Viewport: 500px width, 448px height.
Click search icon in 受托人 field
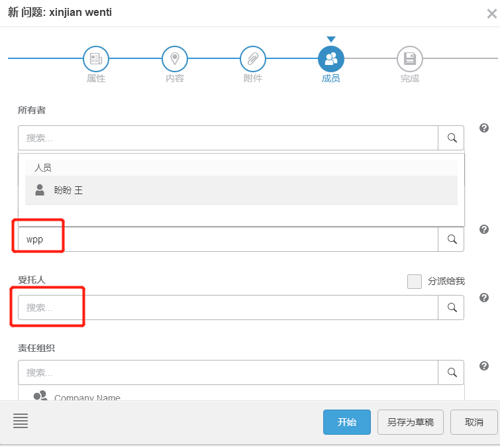452,308
